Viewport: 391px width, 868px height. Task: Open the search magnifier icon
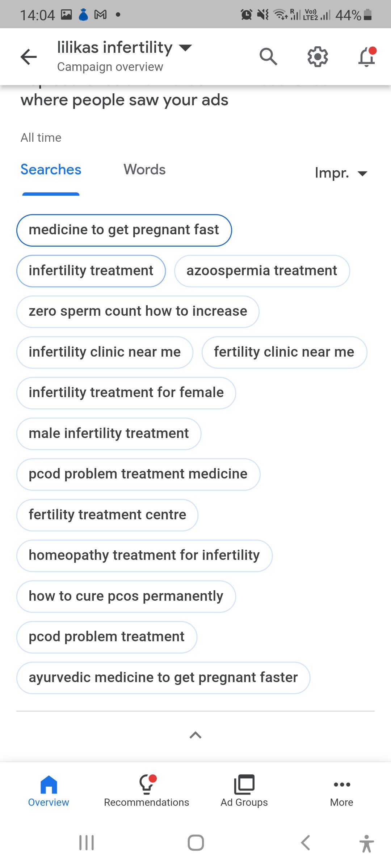tap(268, 56)
